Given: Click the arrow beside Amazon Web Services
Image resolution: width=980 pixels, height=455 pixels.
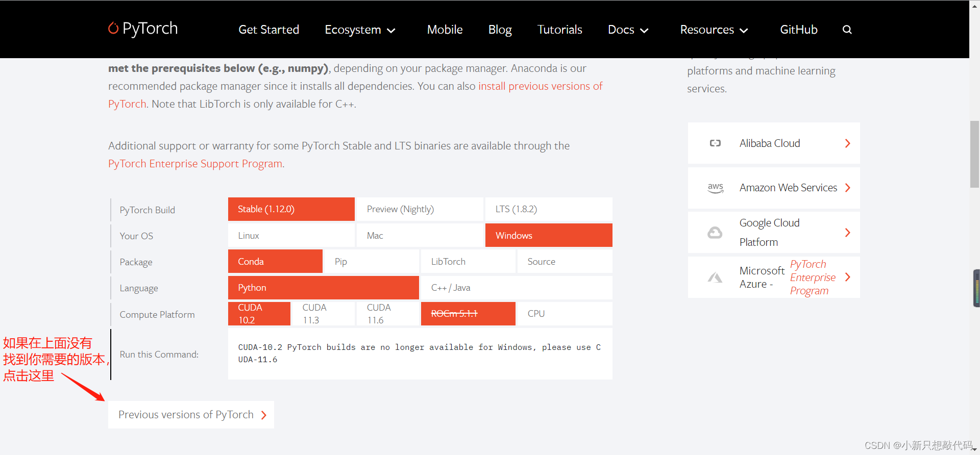Looking at the screenshot, I should [x=847, y=188].
